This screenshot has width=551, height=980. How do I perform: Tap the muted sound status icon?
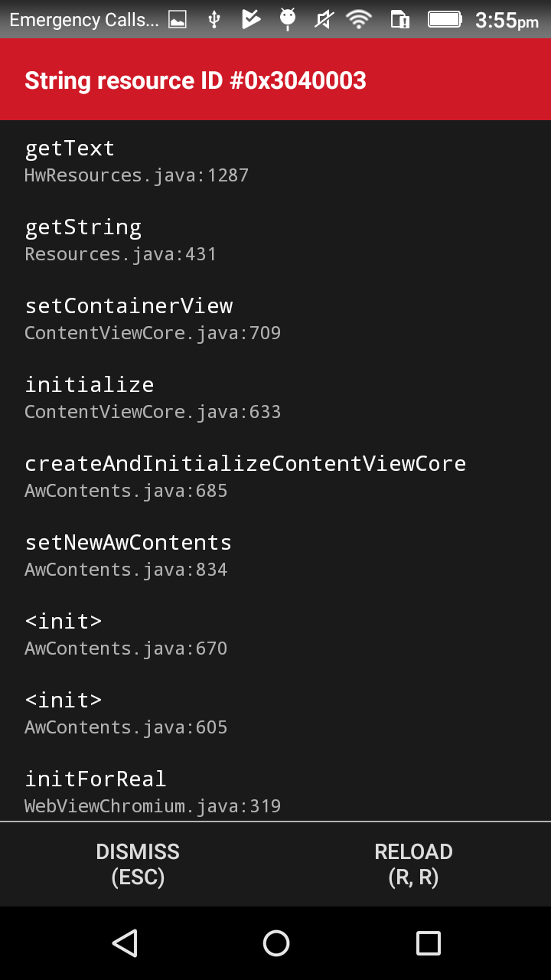[x=324, y=19]
